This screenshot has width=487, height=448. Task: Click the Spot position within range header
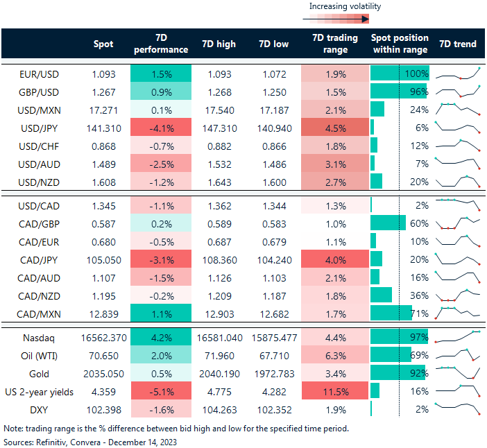[400, 44]
